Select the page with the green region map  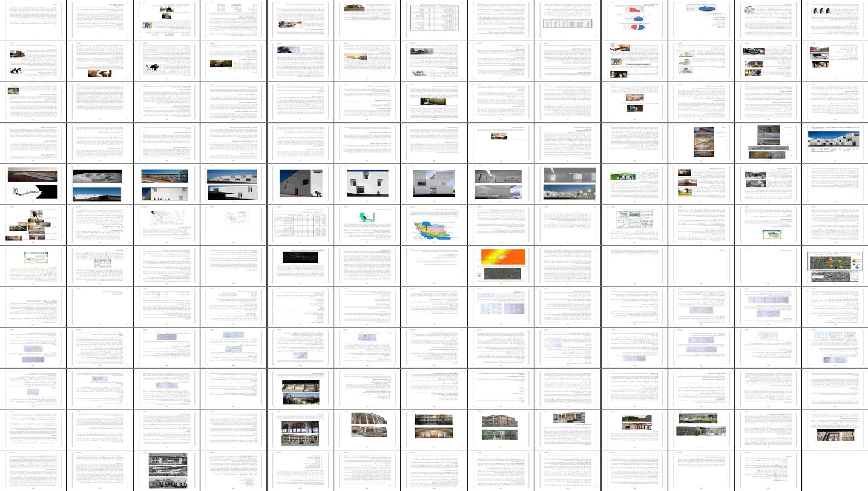(366, 224)
